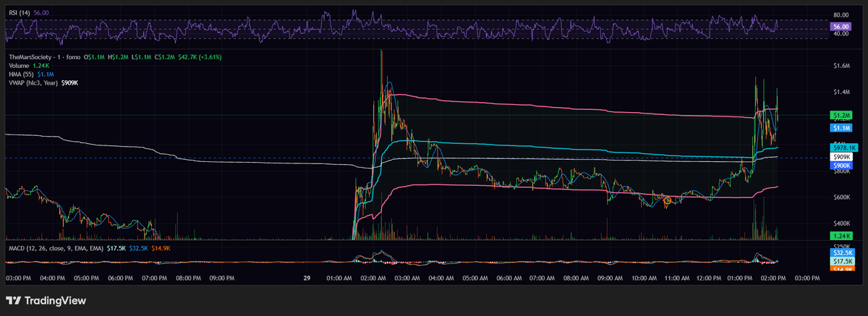Viewport: 868px width, 316px height.
Task: Click the 40.00 RSI axis label
Action: tap(841, 33)
